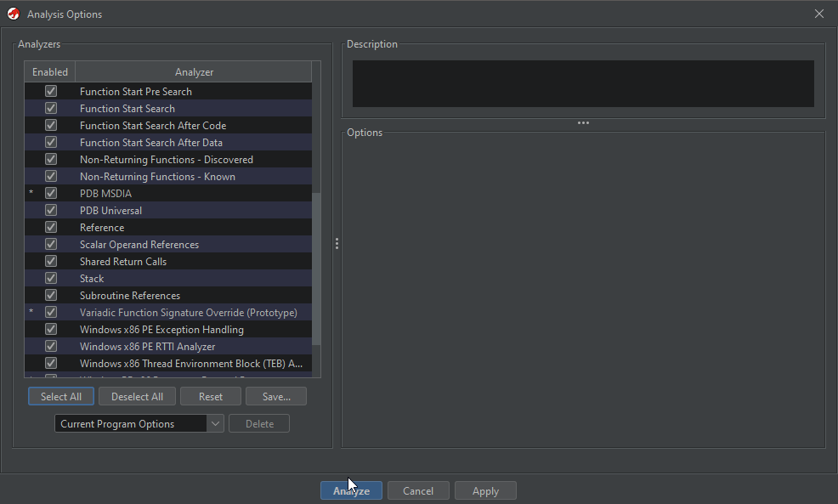Uncheck Windows x86 PE RTTI Analyzer
838x504 pixels.
51,346
